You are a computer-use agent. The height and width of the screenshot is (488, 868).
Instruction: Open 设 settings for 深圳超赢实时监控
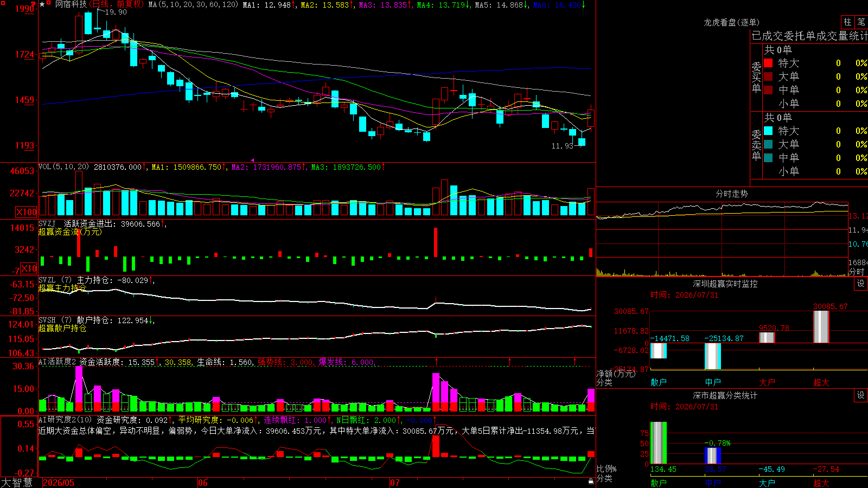point(861,284)
